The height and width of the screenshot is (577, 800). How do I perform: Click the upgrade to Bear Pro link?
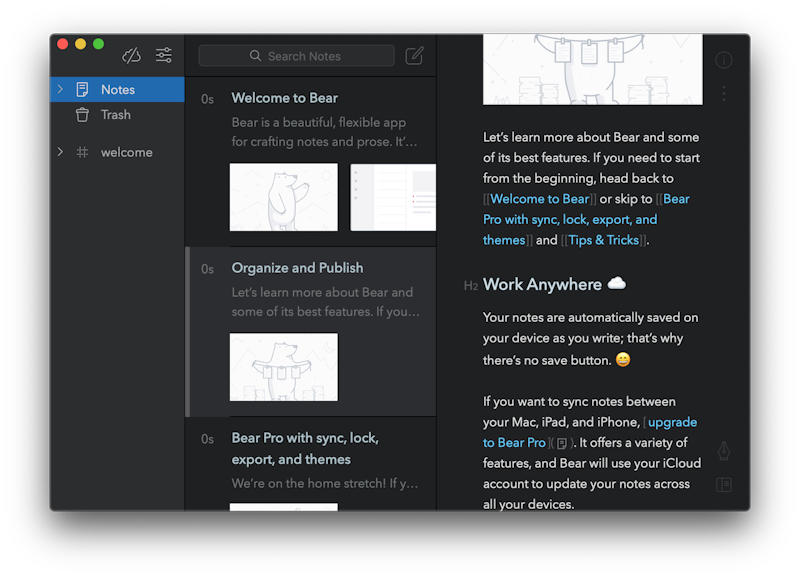click(x=590, y=433)
